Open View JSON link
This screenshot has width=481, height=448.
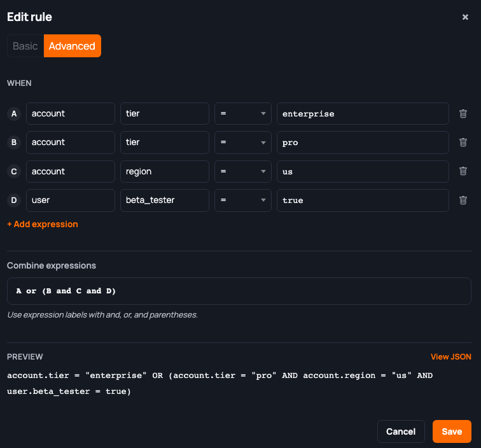coord(450,356)
